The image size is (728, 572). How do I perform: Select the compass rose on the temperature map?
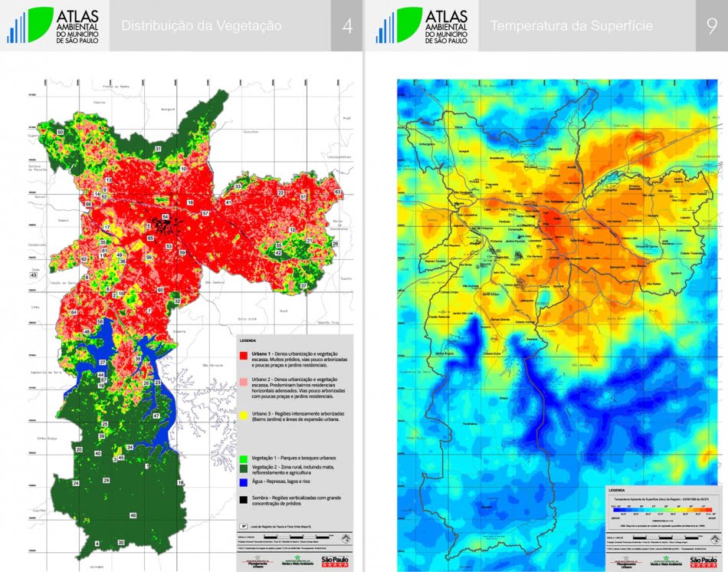coord(715,537)
